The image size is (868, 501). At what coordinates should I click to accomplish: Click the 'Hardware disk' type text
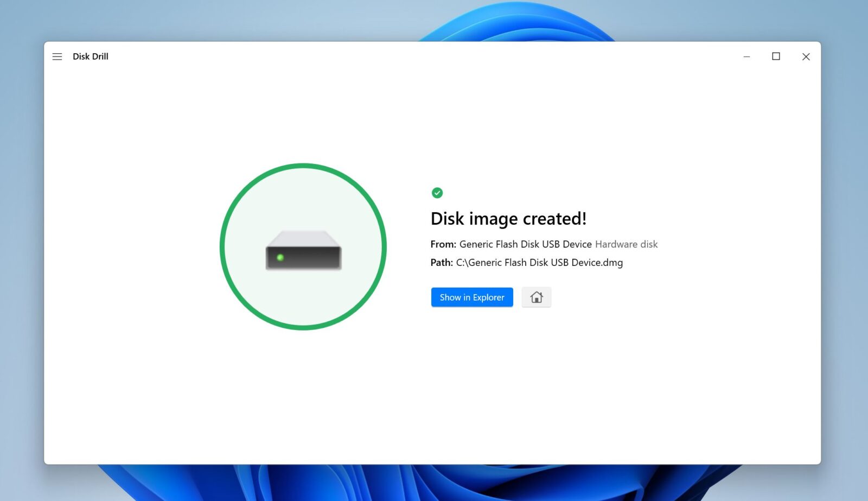click(626, 244)
